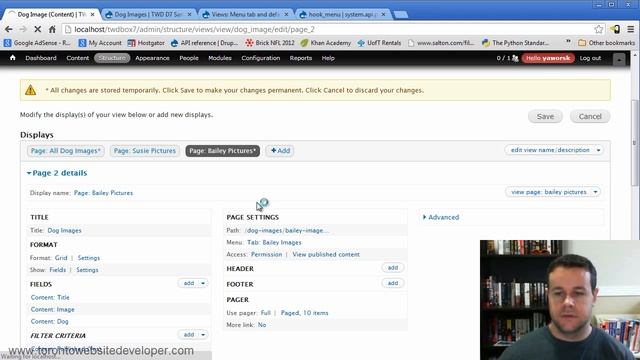Add a new display with +Add

280,151
